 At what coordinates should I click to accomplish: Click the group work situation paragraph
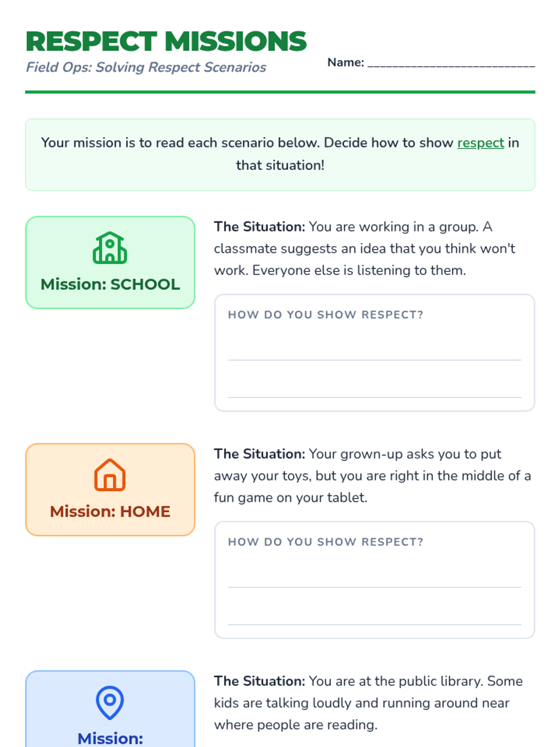pyautogui.click(x=365, y=248)
